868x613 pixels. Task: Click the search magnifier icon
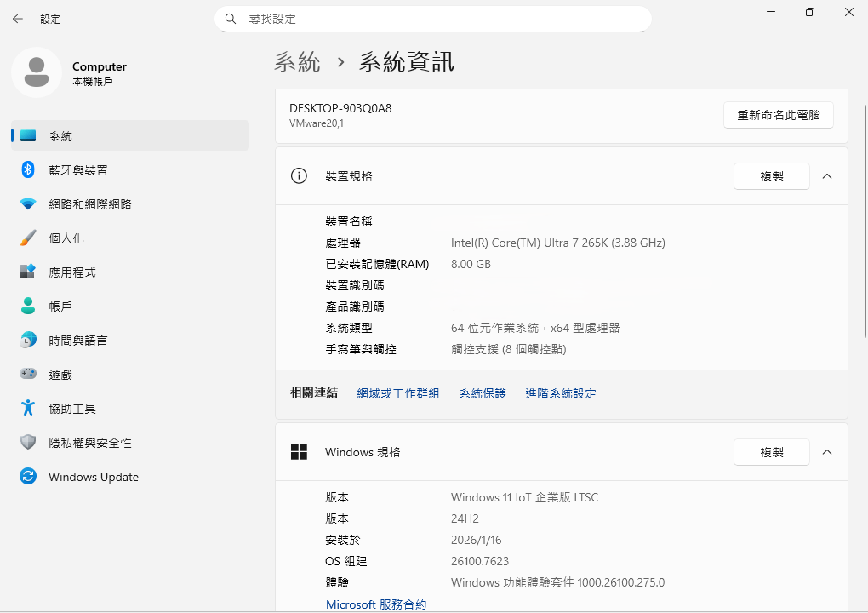[x=231, y=19]
